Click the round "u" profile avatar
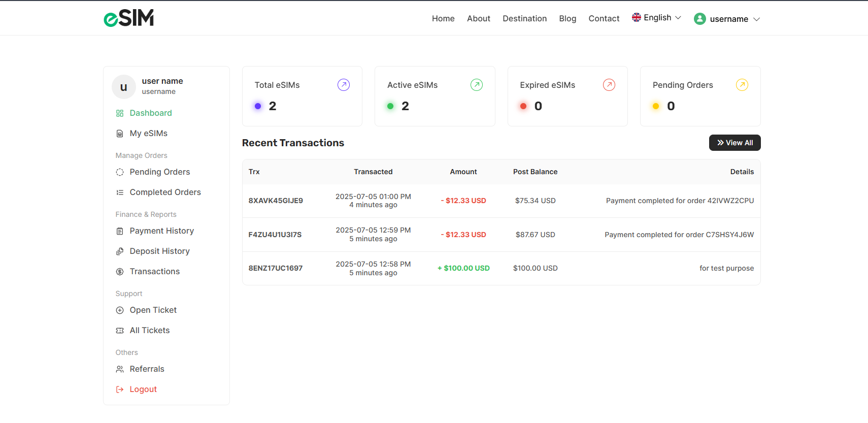Screen dimensions: 868x423 (124, 87)
